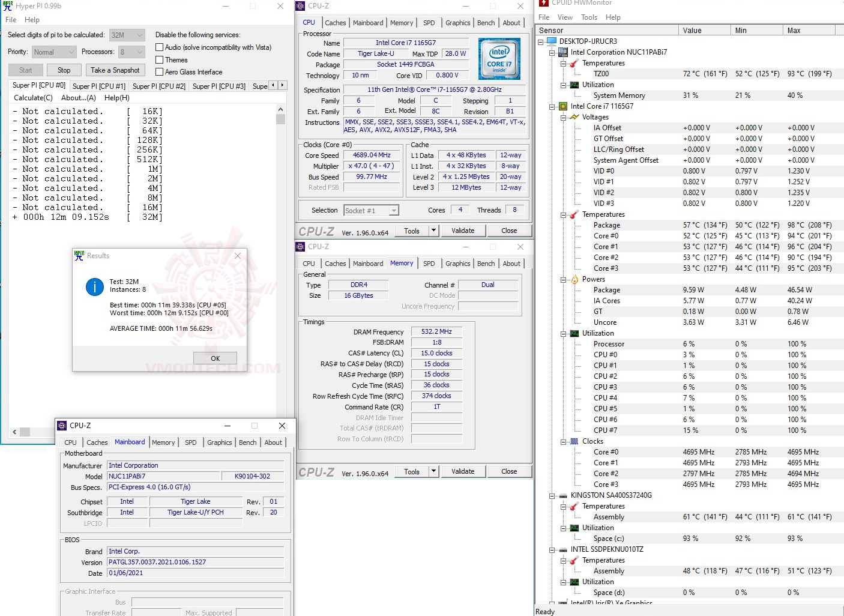Viewport: 844px width, 616px height.
Task: Collapse the Intel Core i7 1165G7 node
Action: pos(552,106)
